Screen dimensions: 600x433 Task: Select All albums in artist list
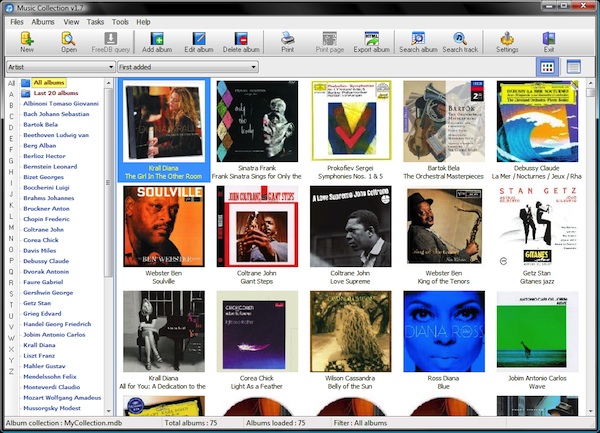pos(49,83)
